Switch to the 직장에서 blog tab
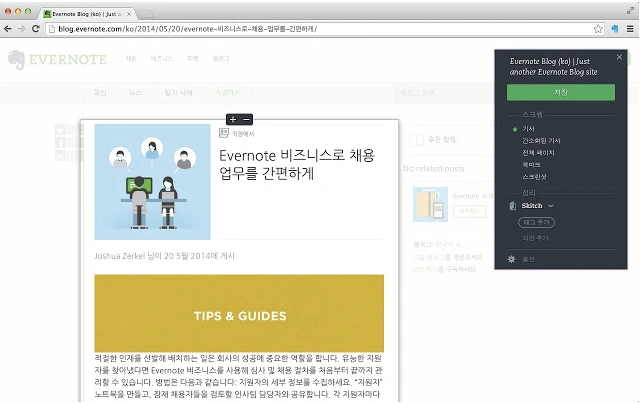The height and width of the screenshot is (404, 641). [228, 93]
